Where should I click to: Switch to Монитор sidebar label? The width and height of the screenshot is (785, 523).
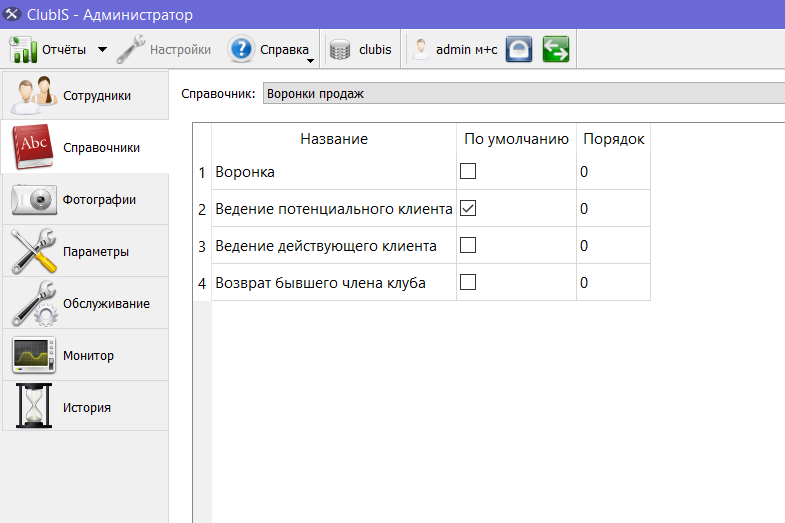[88, 356]
